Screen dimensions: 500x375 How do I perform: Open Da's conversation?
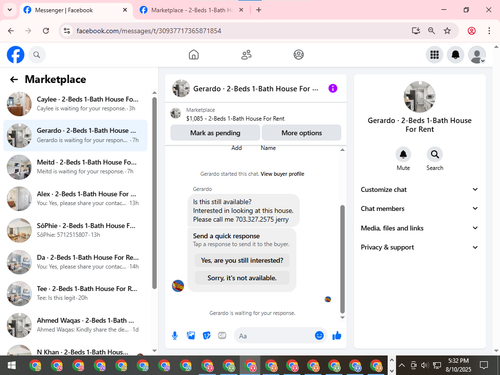click(x=75, y=262)
